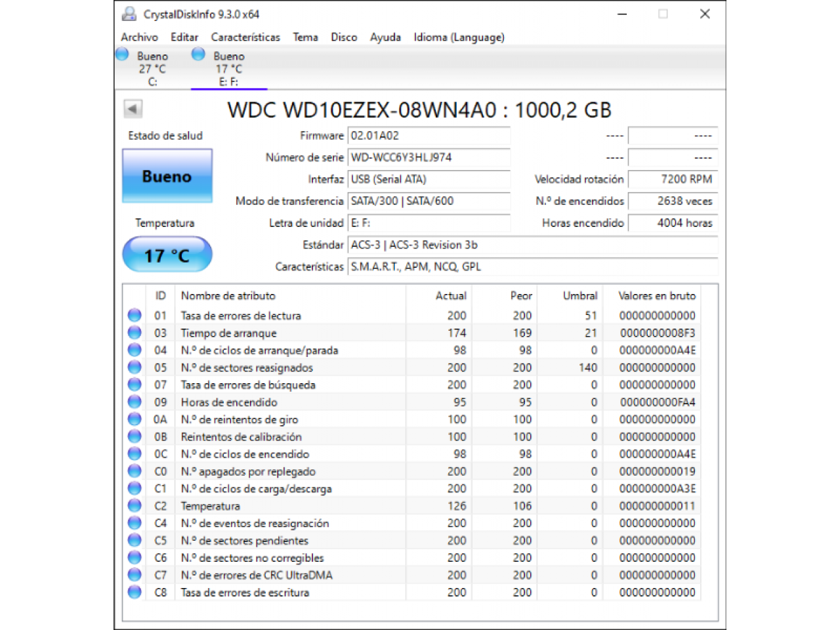Click status orb for Tiempo de arranque

point(135,333)
